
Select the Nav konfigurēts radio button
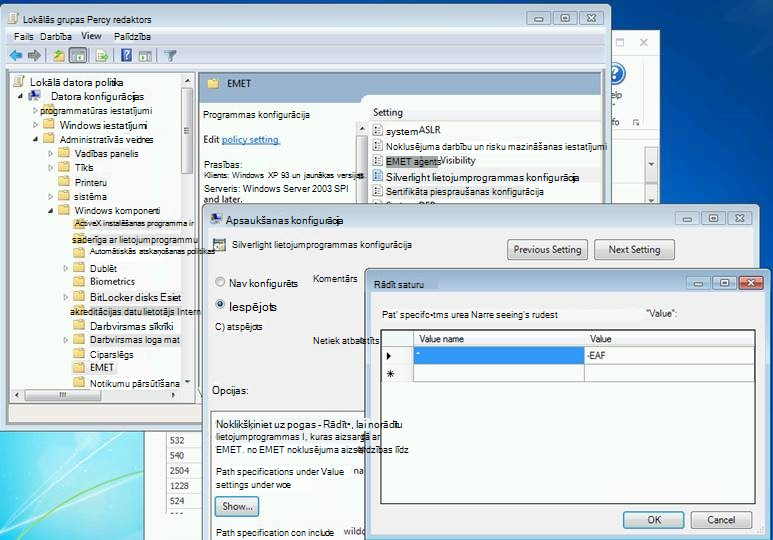click(x=220, y=282)
